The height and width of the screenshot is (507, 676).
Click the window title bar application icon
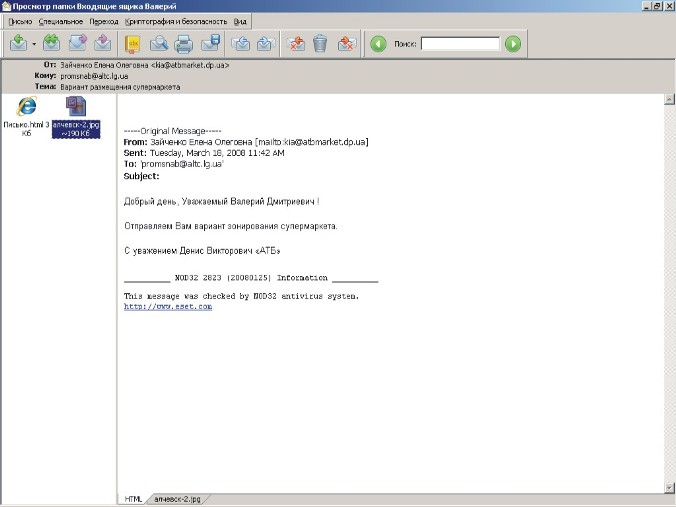(6, 6)
